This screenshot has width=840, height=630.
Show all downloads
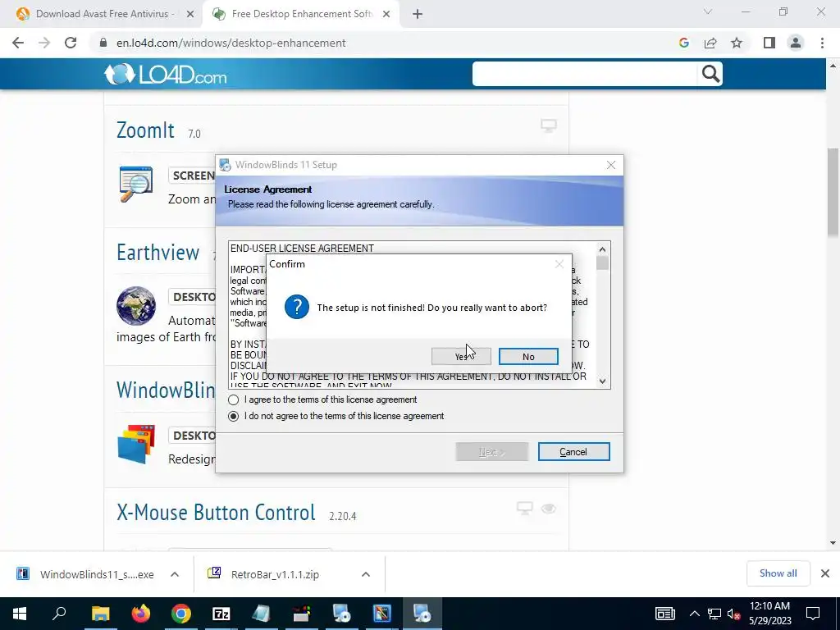778,573
